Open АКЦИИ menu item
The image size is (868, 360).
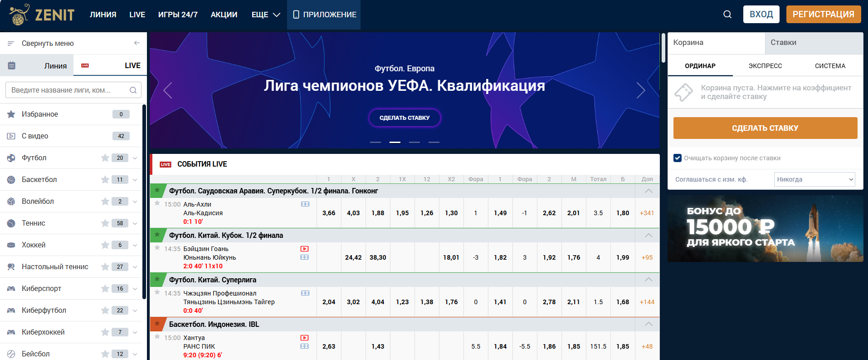point(224,15)
